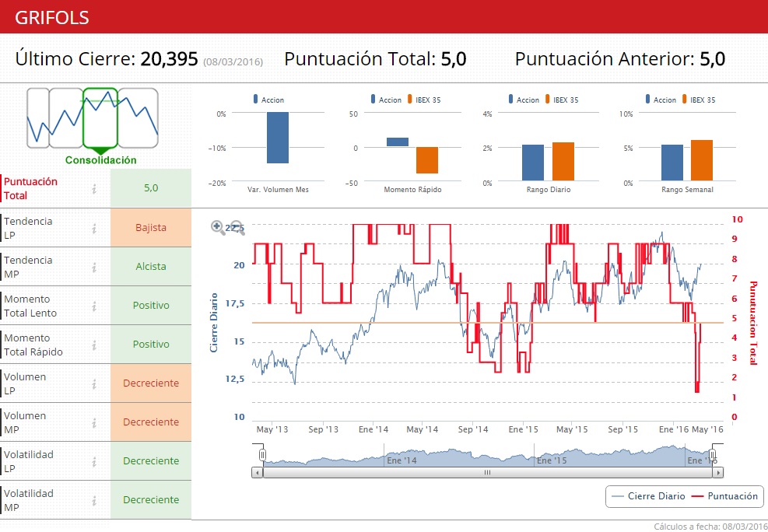Click the navigator scrollbar right arrow
768x532 pixels.
click(718, 473)
